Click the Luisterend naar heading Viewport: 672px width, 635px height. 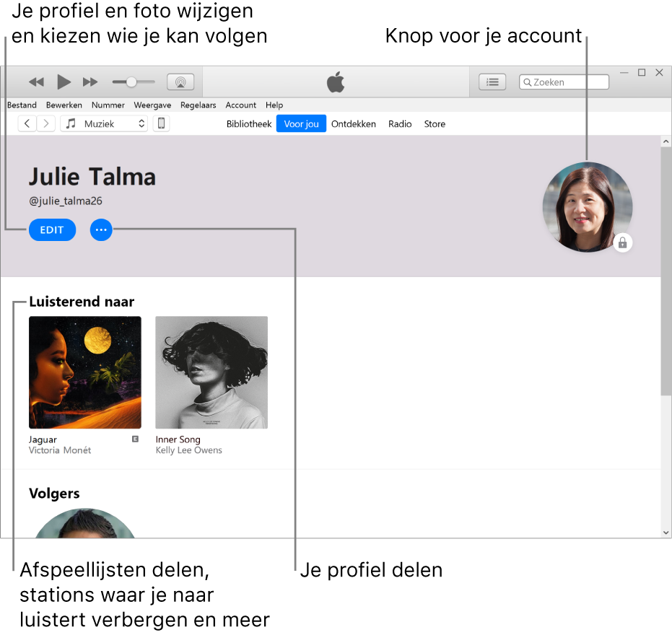82,302
